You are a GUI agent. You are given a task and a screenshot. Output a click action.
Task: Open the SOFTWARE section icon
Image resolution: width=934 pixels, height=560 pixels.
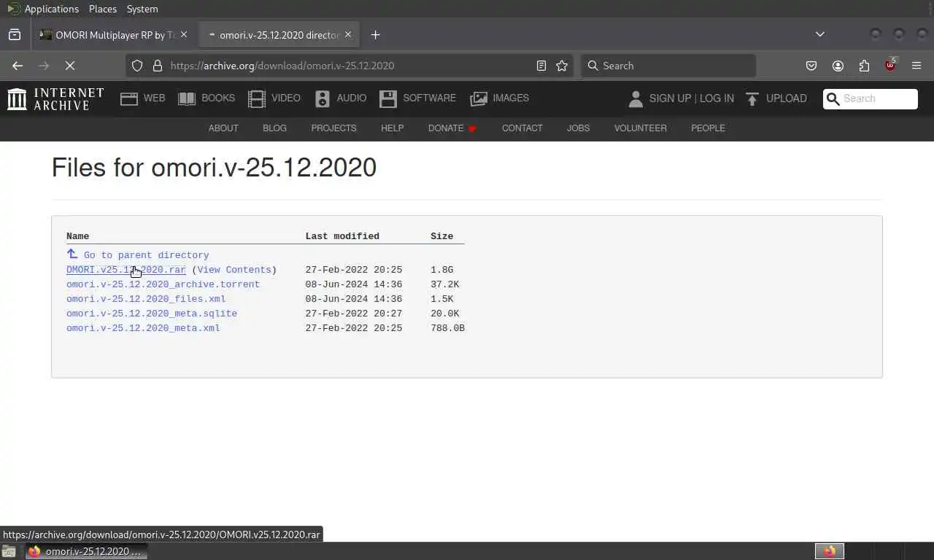388,98
